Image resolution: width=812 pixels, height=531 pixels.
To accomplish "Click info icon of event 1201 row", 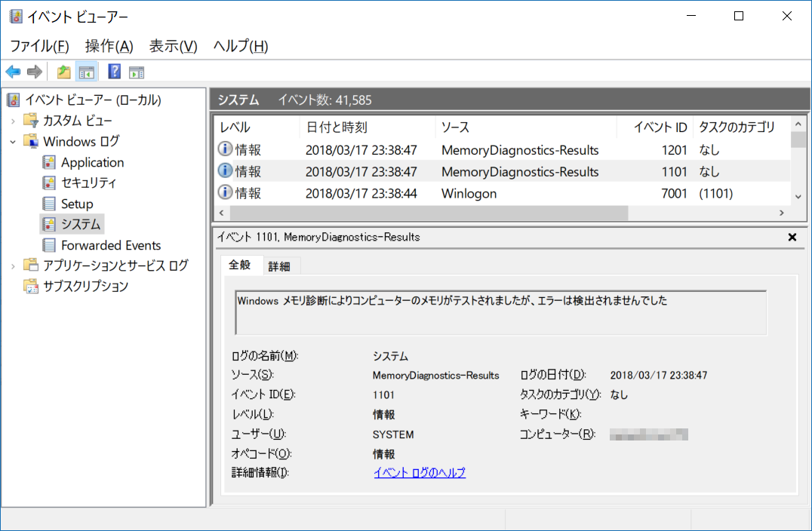I will pos(225,149).
